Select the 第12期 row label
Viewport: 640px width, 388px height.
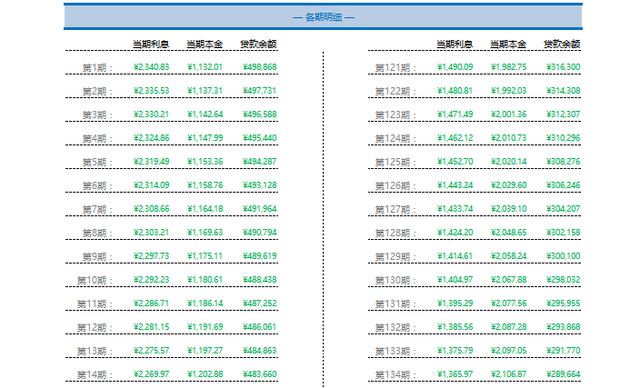pyautogui.click(x=95, y=328)
